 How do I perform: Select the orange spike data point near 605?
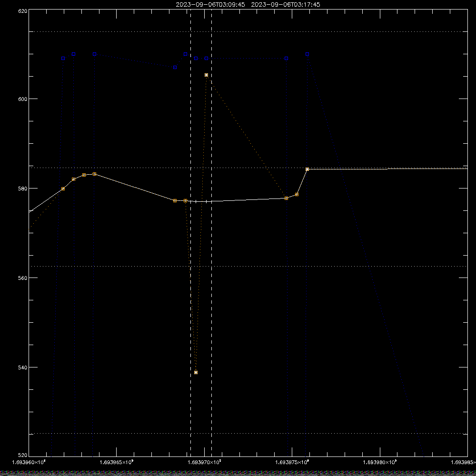coord(207,75)
